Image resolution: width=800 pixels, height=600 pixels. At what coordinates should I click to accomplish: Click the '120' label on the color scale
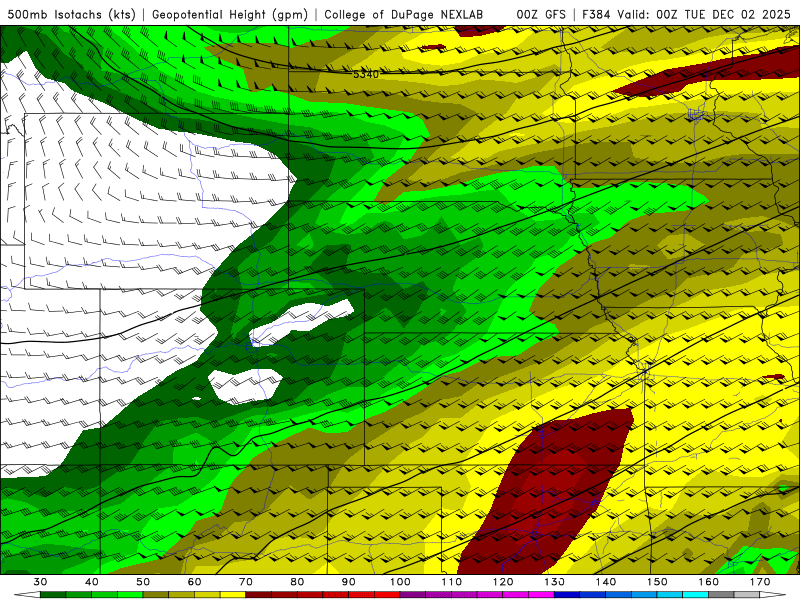503,582
